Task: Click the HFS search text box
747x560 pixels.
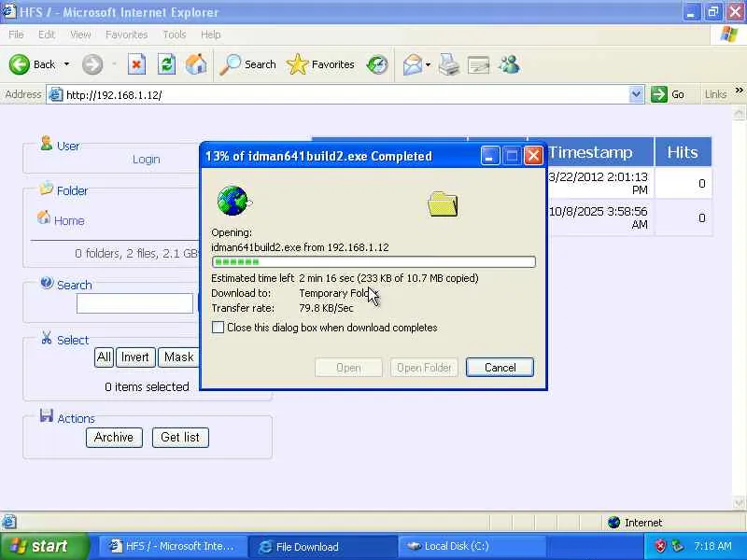Action: (x=134, y=303)
